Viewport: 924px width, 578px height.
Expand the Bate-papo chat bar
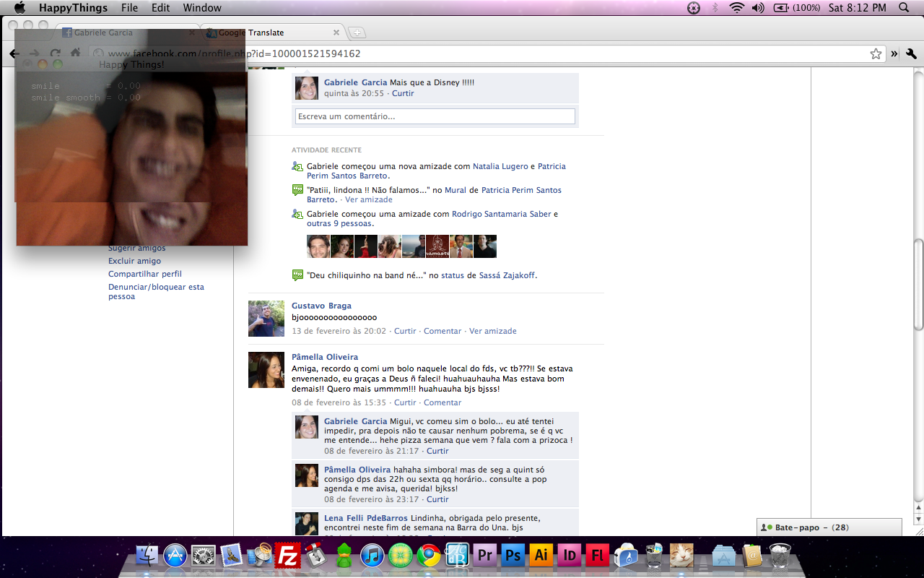pos(829,527)
